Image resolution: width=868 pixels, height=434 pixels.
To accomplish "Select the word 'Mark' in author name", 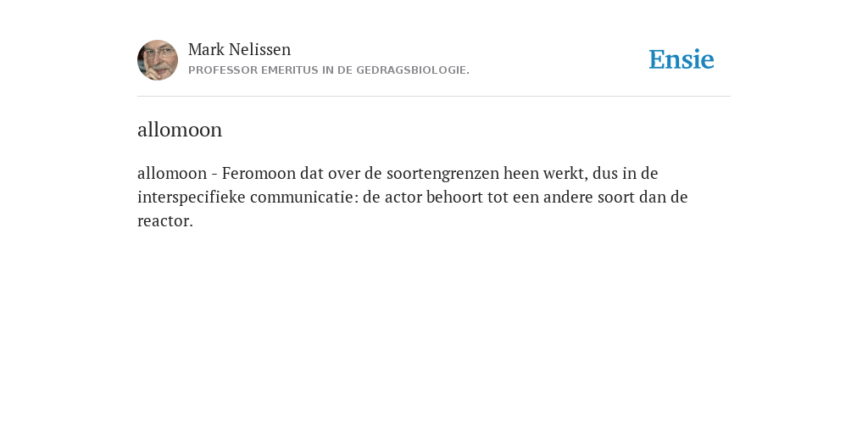I will [206, 49].
